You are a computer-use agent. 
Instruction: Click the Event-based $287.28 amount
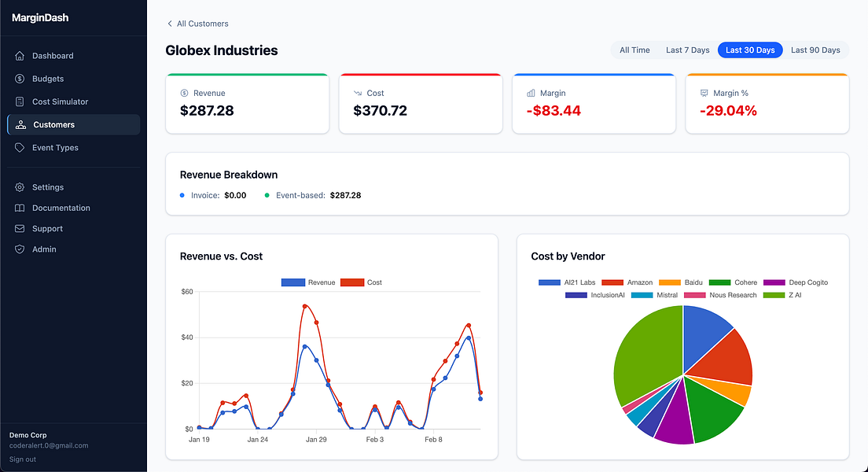pos(345,196)
